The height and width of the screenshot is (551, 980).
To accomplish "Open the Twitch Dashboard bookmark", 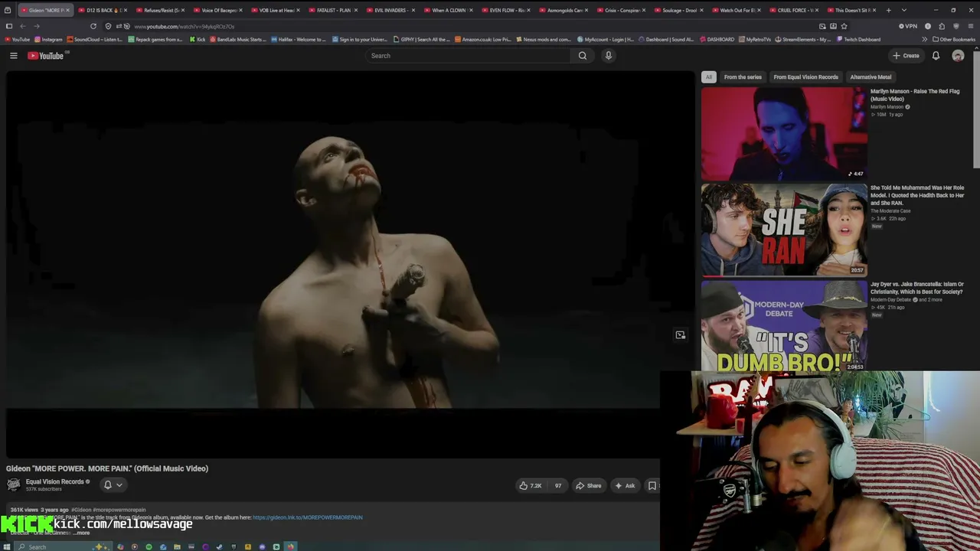I will pyautogui.click(x=859, y=39).
